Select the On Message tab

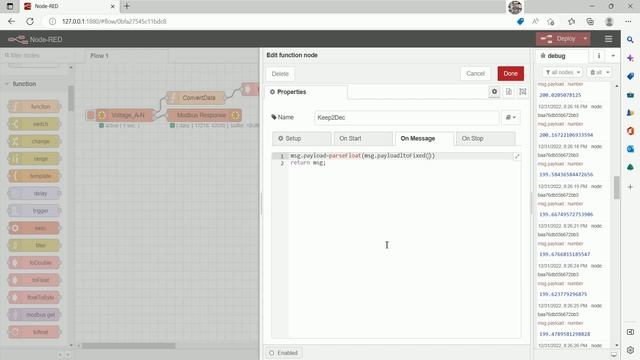pos(424,139)
